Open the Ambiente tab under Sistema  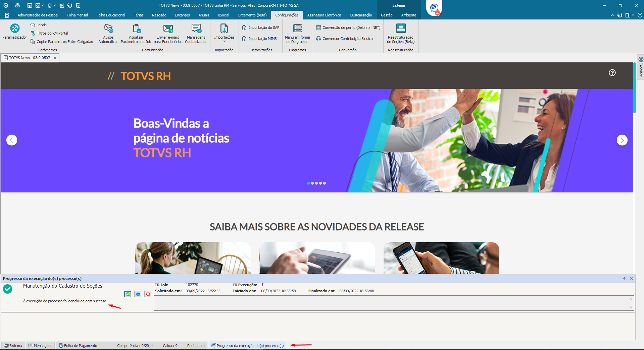click(x=409, y=15)
